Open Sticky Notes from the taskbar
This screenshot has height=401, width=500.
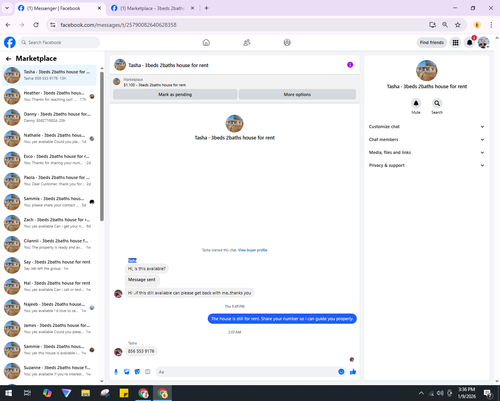point(124,393)
